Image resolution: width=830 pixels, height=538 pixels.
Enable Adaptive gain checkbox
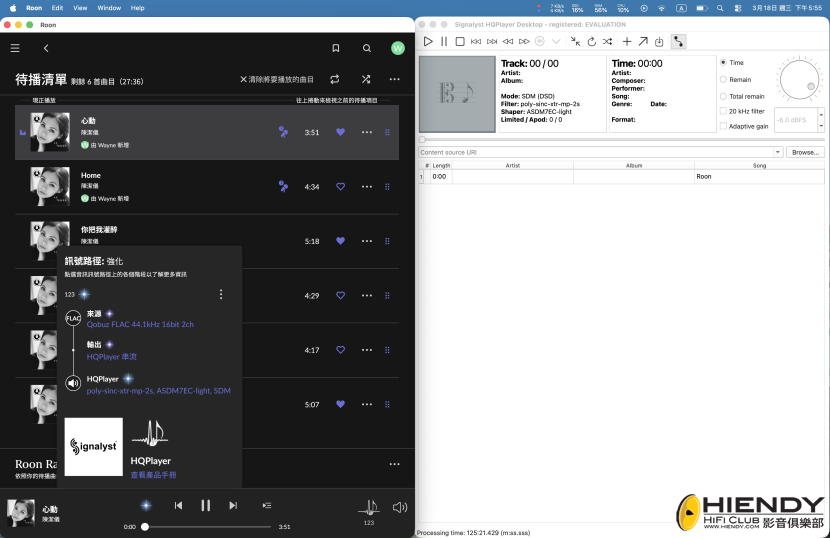click(723, 126)
